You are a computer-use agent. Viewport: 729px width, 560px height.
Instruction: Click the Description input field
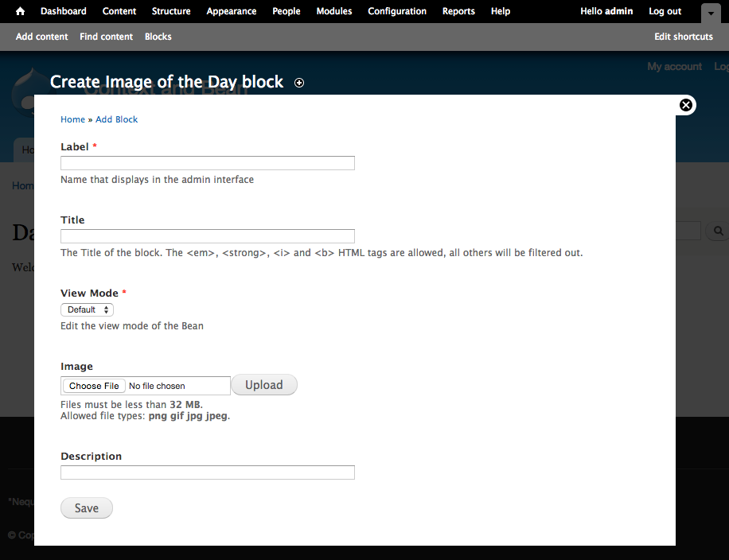point(207,472)
